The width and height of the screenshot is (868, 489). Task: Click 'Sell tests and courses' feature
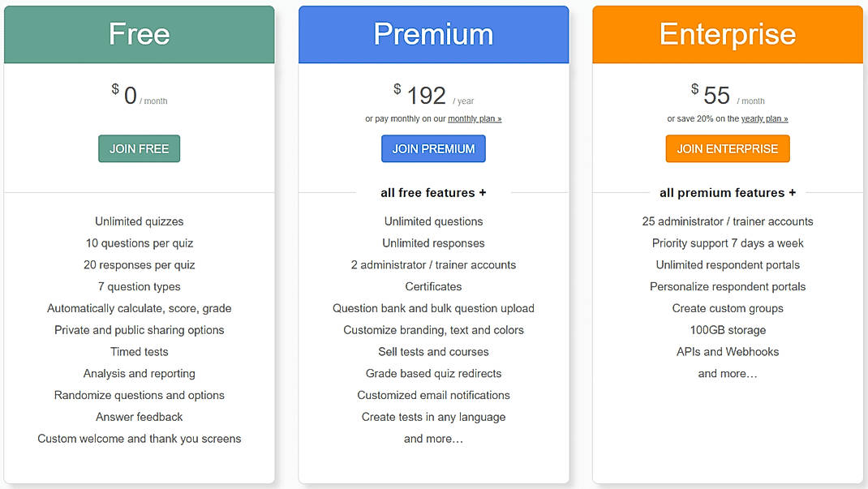433,351
